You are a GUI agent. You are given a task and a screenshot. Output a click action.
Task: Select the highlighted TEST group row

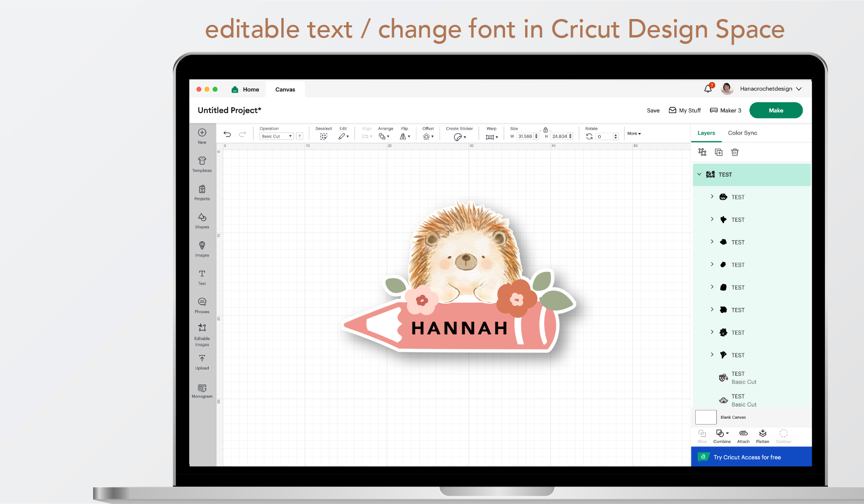751,174
